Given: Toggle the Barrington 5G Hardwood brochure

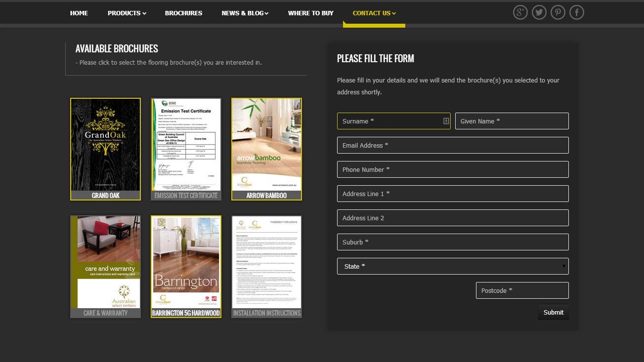Looking at the screenshot, I should click(186, 266).
